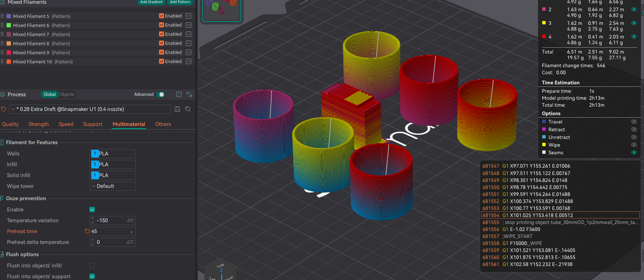Image resolution: width=644 pixels, height=280 pixels.
Task: Hide filament 3 in the preview legend
Action: point(634,23)
